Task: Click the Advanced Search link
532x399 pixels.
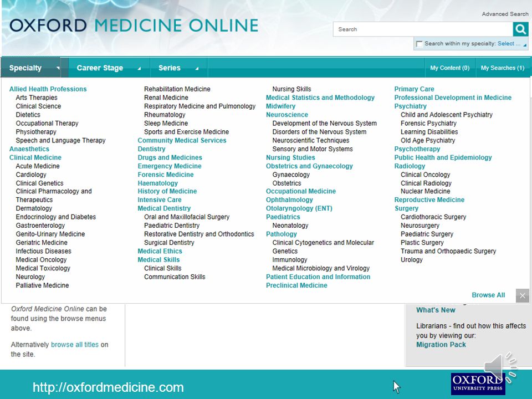Action: pos(505,14)
